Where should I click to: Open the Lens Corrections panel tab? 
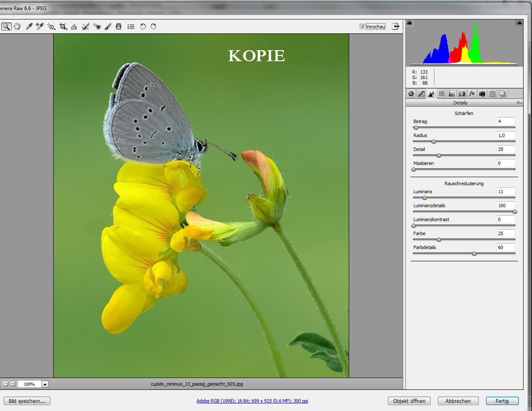tap(462, 94)
